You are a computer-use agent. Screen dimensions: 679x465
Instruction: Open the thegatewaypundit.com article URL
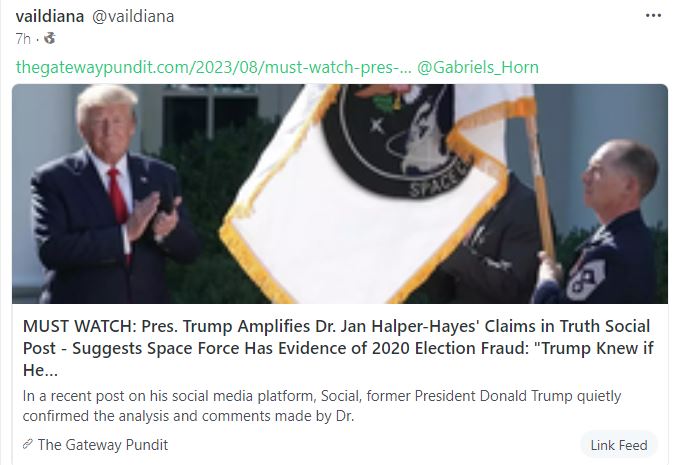coord(213,68)
